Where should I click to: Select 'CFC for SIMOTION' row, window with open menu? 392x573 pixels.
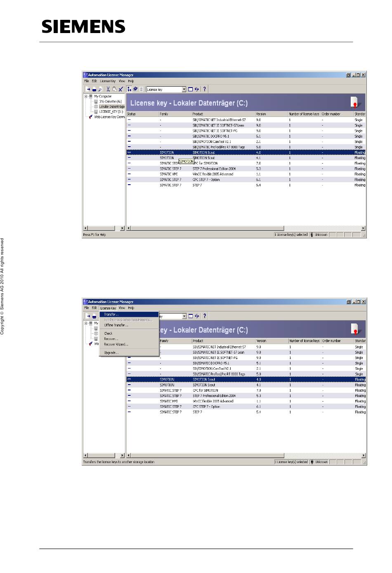pos(246,390)
